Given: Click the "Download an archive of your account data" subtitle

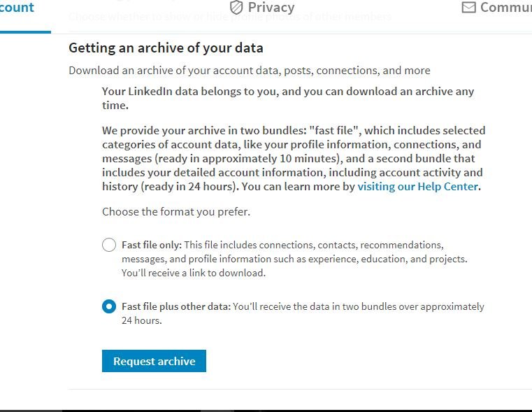Looking at the screenshot, I should point(250,70).
